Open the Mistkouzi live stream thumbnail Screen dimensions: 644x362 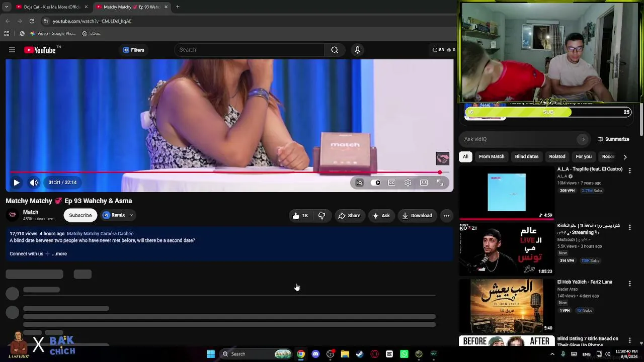507,249
